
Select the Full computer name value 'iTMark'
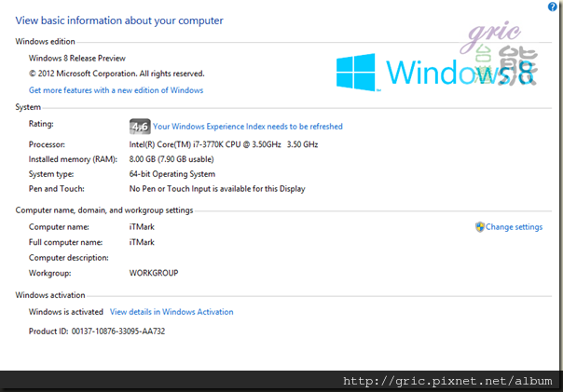tap(142, 242)
